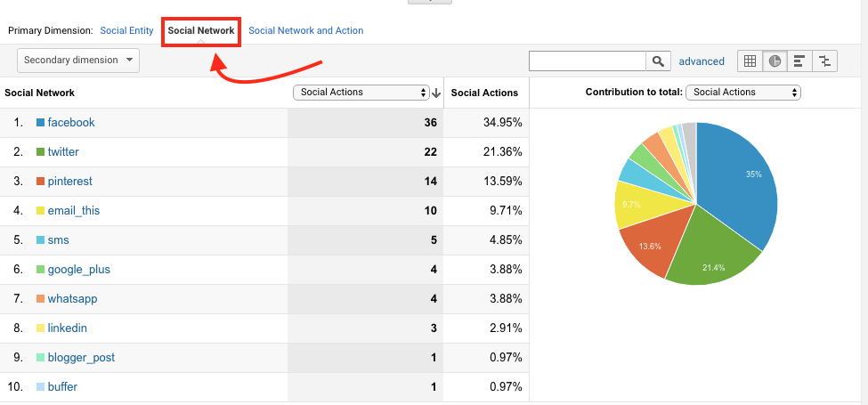Open the twitter row link
Screen dimensions: 868x405
[63, 151]
